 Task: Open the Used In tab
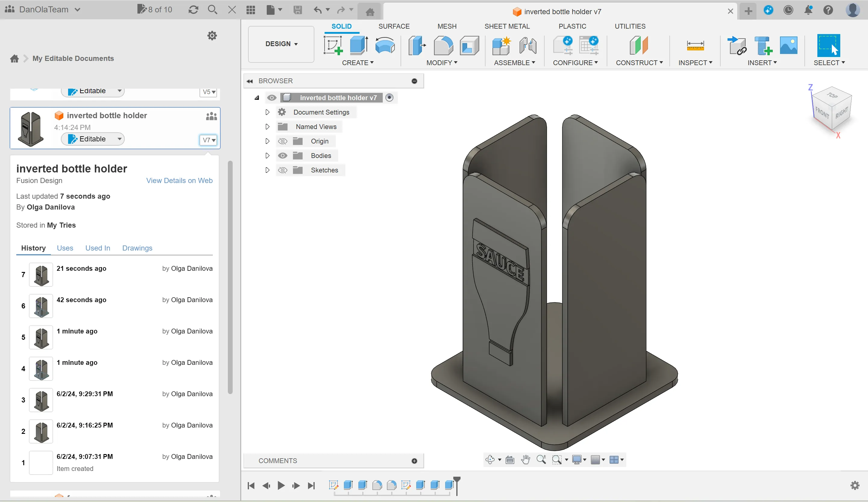click(98, 248)
